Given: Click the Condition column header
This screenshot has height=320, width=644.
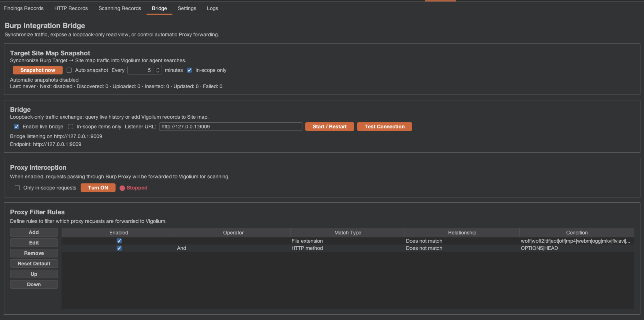Looking at the screenshot, I should (x=577, y=233).
